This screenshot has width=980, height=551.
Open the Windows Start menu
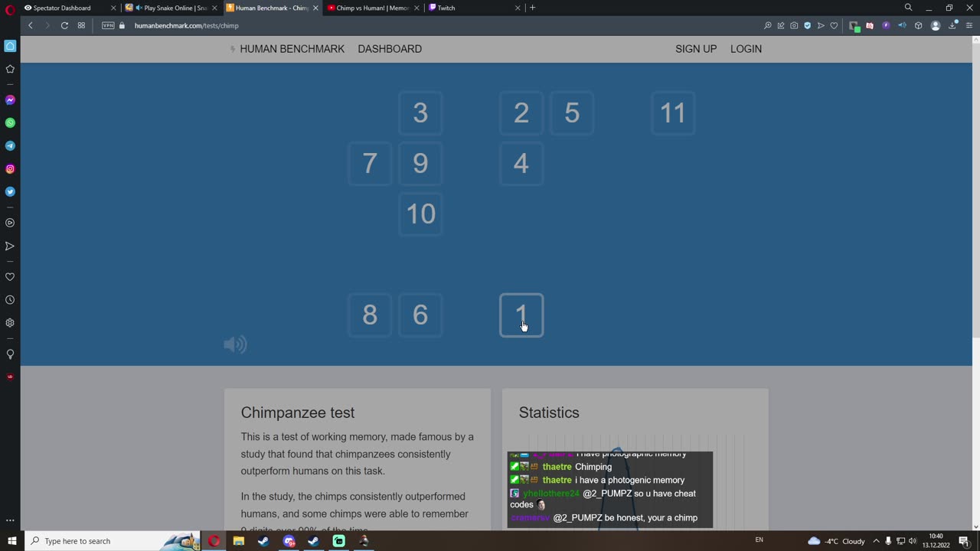pyautogui.click(x=11, y=541)
